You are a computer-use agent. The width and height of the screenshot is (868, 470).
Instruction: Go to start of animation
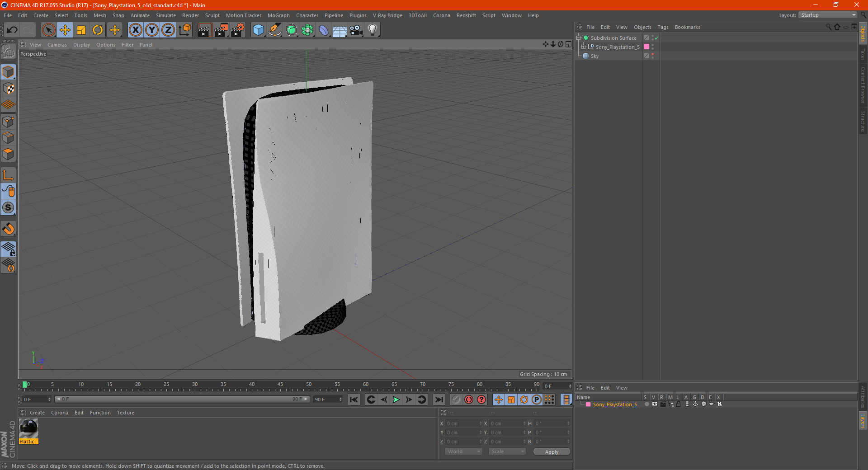(354, 399)
